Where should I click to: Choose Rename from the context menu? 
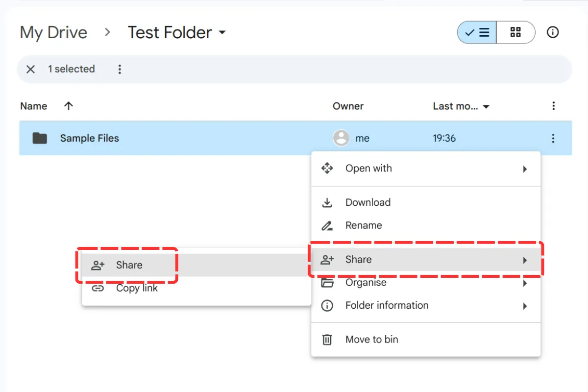point(364,225)
